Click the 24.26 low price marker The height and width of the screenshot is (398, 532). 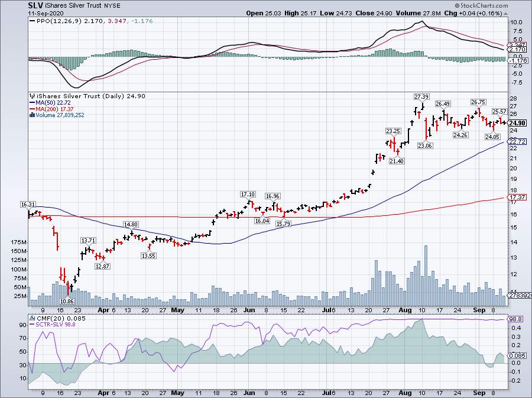460,135
